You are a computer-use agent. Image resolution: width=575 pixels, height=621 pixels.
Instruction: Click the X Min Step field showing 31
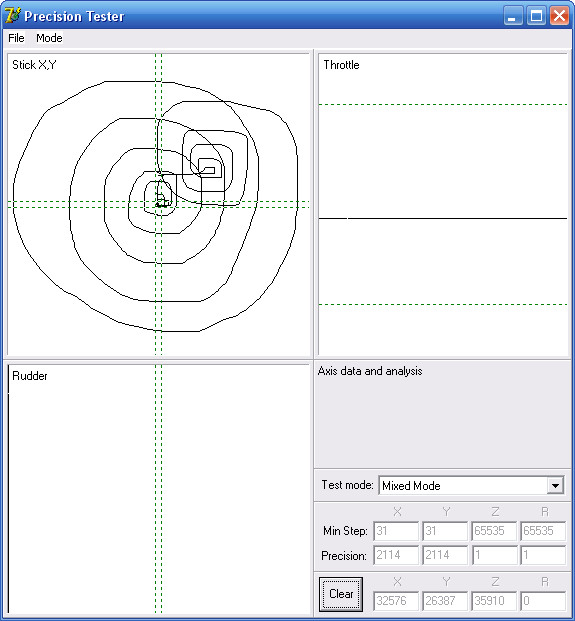(396, 531)
